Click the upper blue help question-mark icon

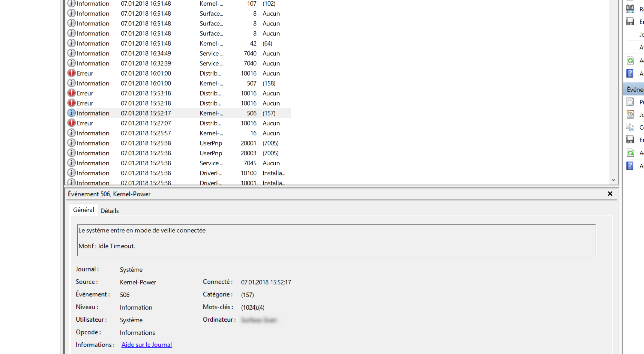630,73
